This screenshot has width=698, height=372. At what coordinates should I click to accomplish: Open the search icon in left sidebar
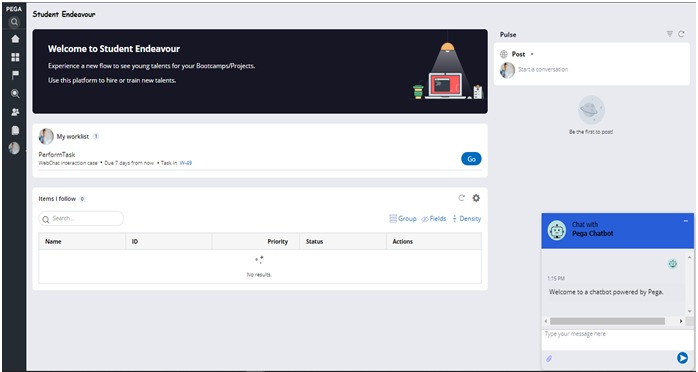point(15,21)
